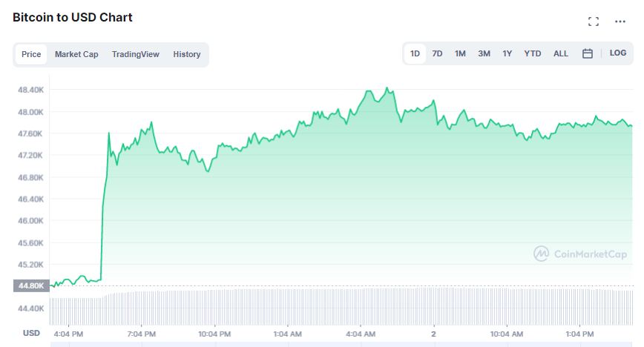The height and width of the screenshot is (347, 644).
Task: Switch to the Market Cap tab
Action: [x=76, y=54]
